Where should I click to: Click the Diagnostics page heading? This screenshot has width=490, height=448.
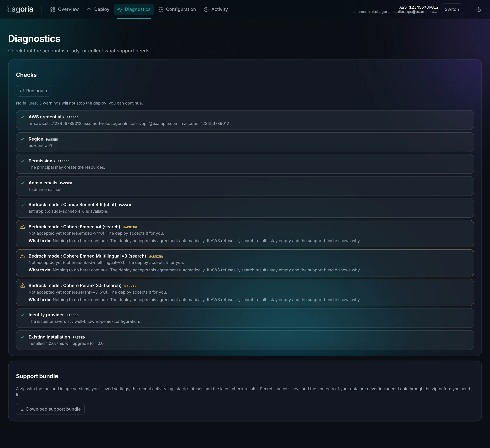pyautogui.click(x=34, y=39)
